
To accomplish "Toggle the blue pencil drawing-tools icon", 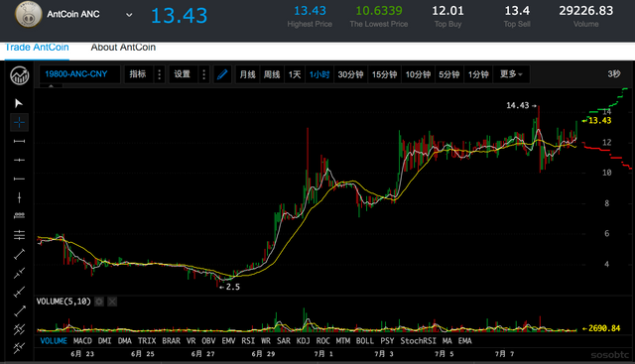I will coord(222,74).
